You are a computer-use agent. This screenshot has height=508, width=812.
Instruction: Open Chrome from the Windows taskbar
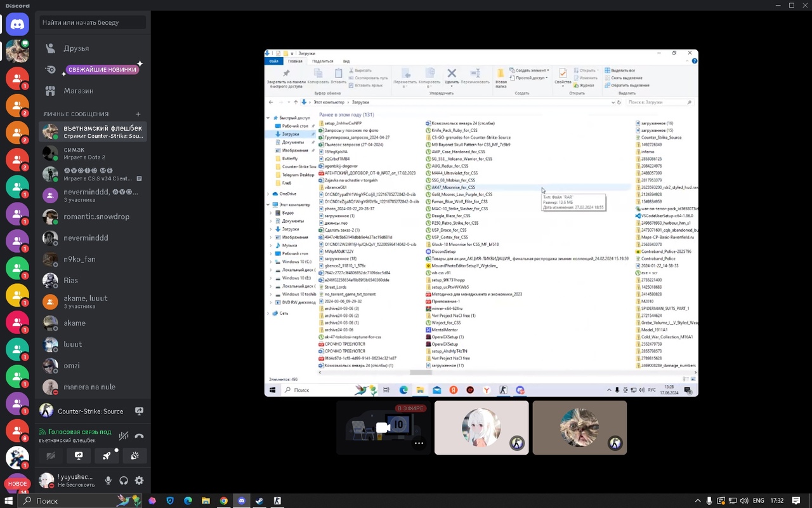click(224, 501)
